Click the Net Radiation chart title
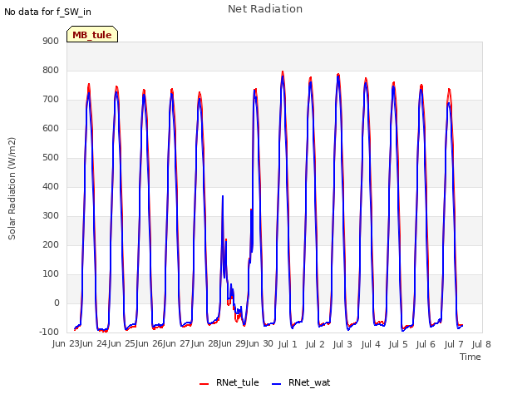This screenshot has height=399, width=532. pos(265,9)
